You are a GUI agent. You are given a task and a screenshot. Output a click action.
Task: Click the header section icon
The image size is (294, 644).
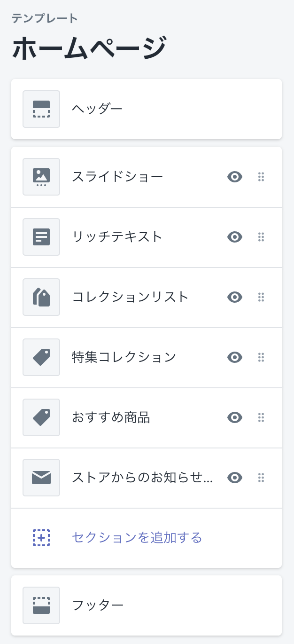[41, 109]
